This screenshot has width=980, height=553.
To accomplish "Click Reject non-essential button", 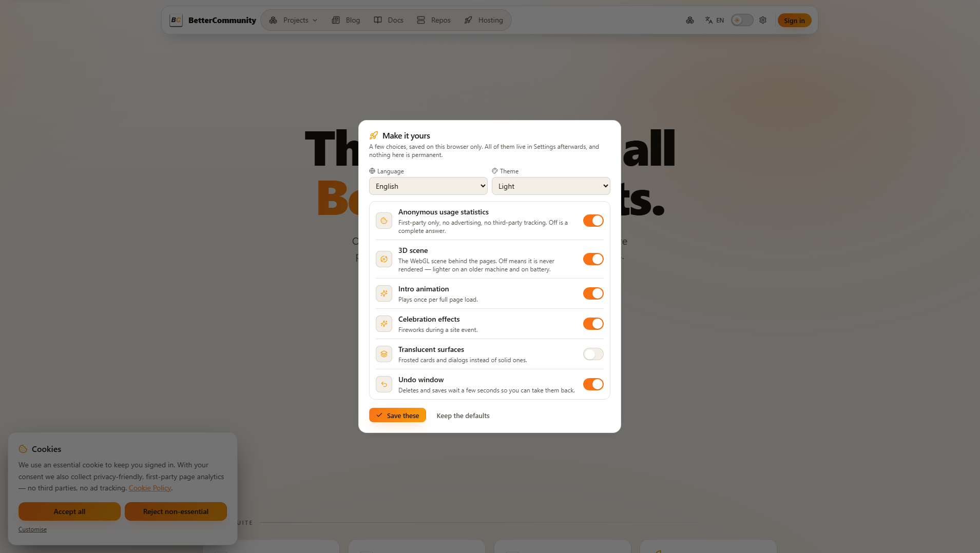I will click(176, 511).
